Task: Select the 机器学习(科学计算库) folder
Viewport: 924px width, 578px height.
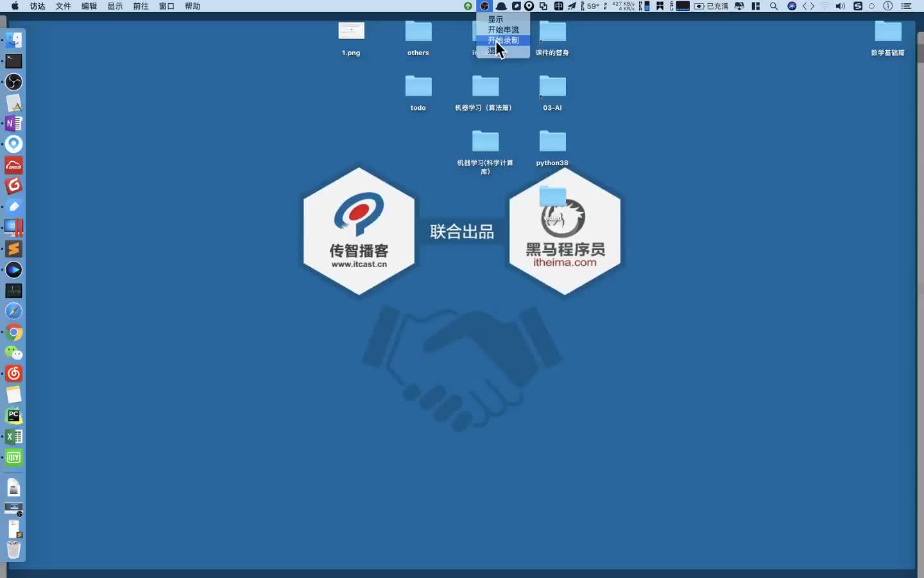Action: (x=485, y=152)
